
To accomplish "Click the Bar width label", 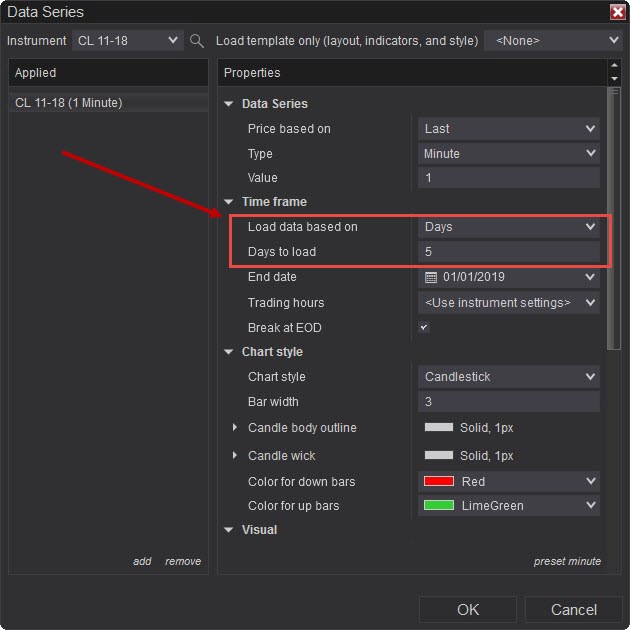I will point(273,402).
